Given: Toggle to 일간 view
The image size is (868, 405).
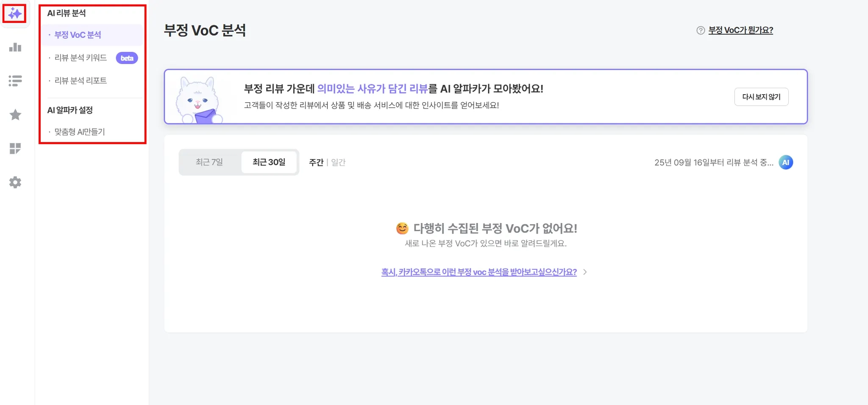Looking at the screenshot, I should [x=338, y=162].
